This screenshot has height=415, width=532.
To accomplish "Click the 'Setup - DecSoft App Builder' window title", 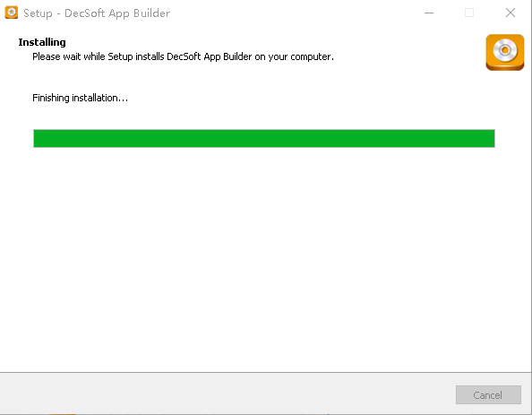I will [x=97, y=13].
